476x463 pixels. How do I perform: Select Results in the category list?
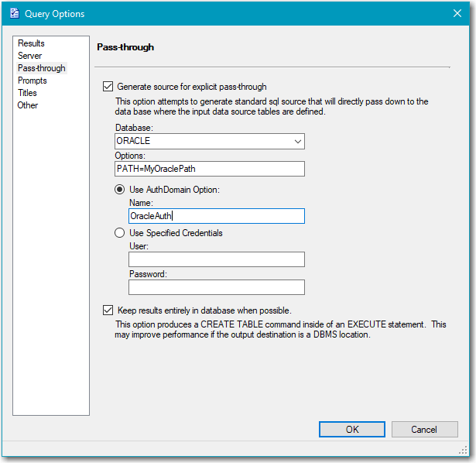click(31, 43)
